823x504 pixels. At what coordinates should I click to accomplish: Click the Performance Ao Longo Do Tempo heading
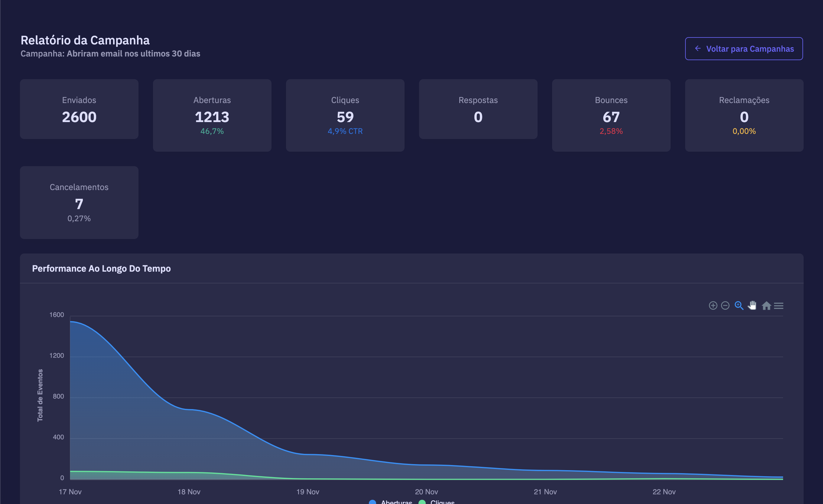101,268
